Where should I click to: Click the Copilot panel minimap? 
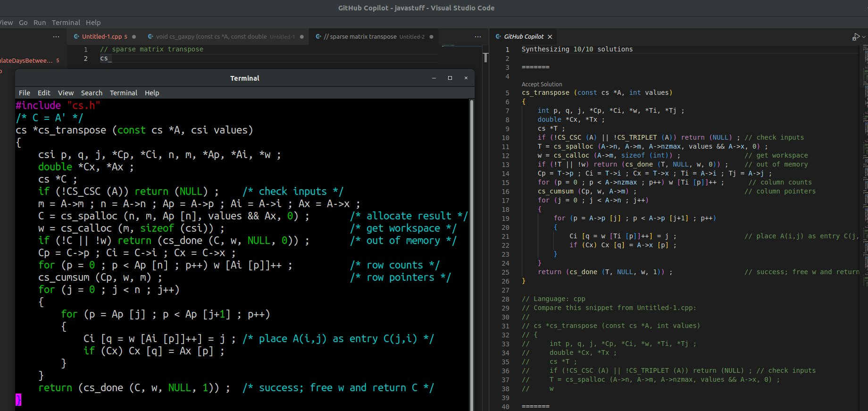click(x=865, y=165)
